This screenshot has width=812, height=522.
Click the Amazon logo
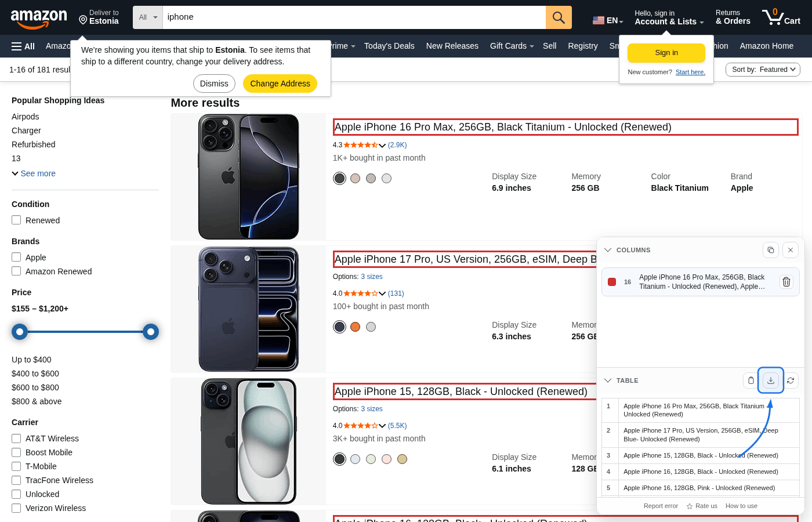(39, 19)
